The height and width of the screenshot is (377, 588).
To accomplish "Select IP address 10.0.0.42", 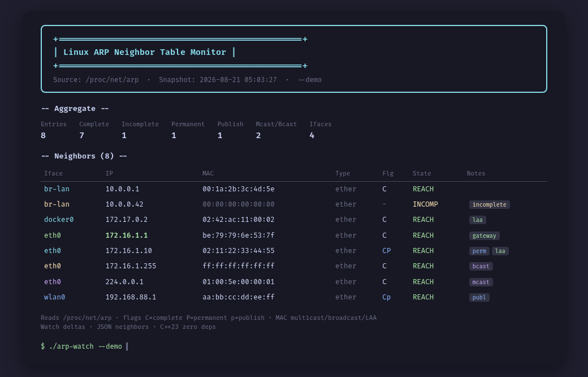I will click(x=124, y=204).
